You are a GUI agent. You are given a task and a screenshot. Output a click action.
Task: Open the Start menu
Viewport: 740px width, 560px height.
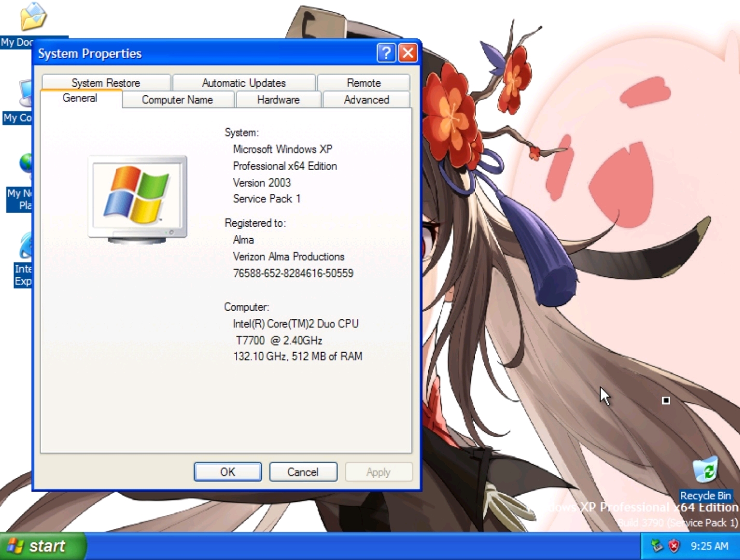(43, 546)
